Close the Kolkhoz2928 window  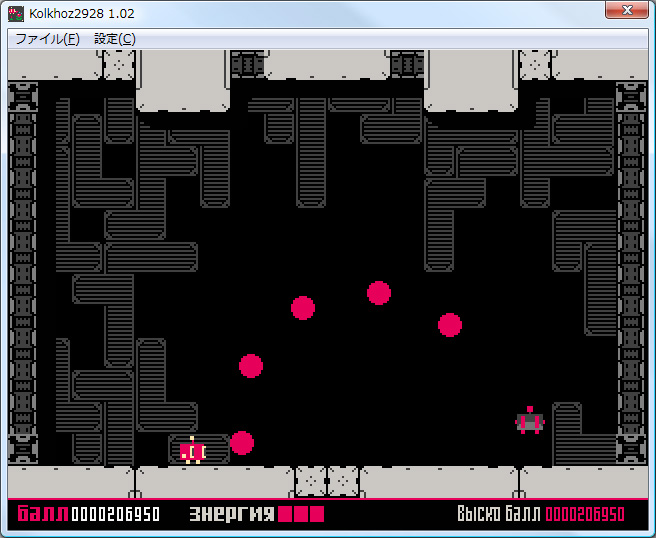tap(627, 10)
